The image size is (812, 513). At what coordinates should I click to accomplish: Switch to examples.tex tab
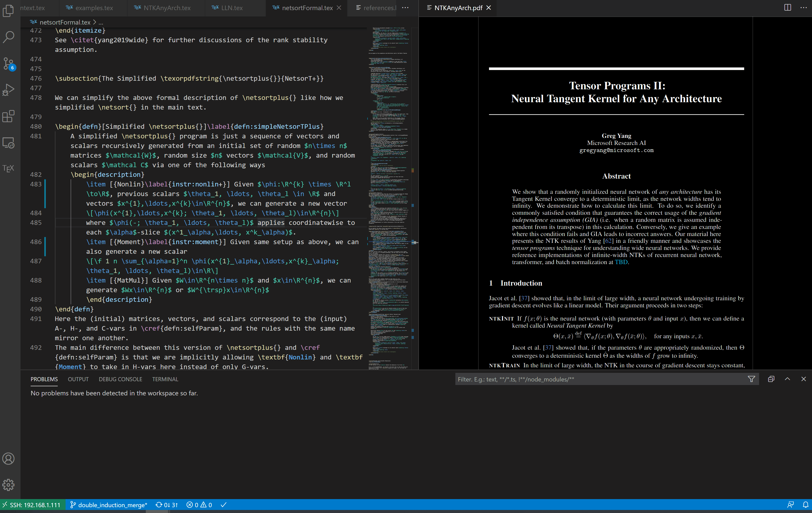point(90,8)
